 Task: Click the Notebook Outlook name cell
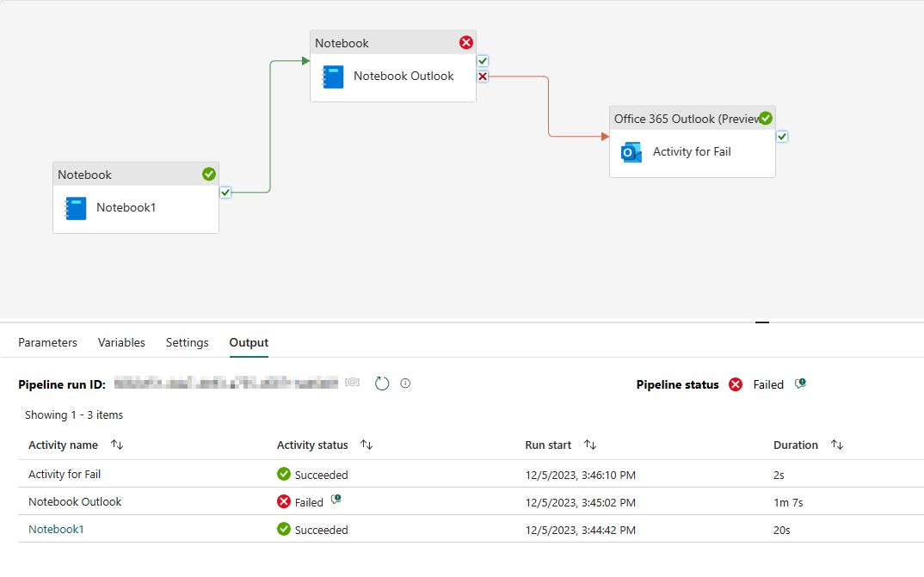[75, 501]
